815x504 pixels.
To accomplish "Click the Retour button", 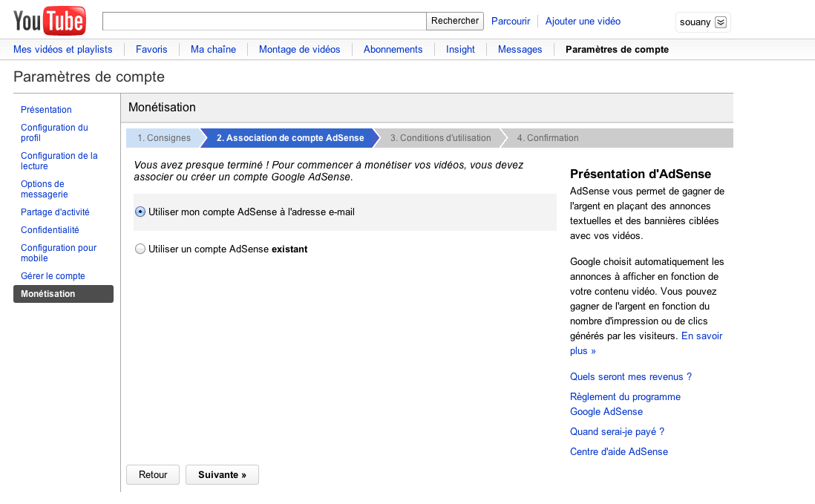I will 153,474.
